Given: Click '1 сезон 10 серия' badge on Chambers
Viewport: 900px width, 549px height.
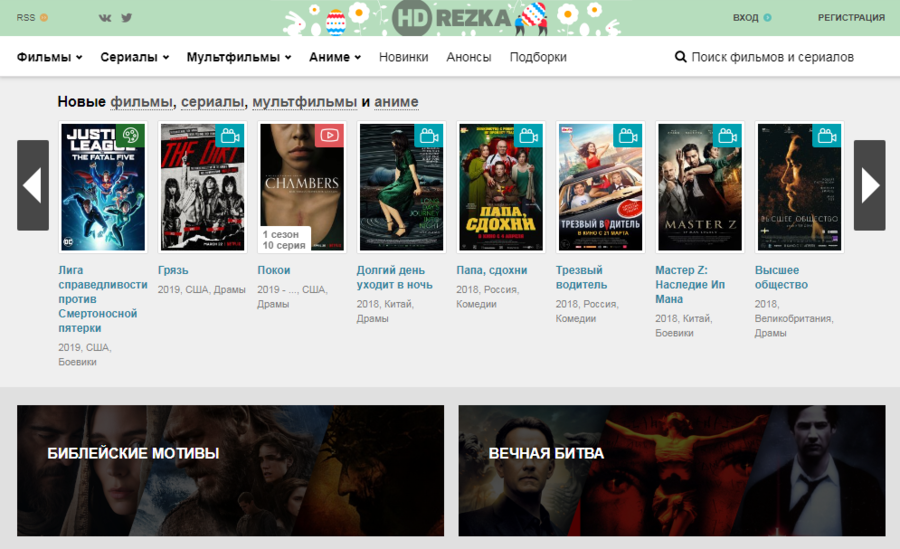Looking at the screenshot, I should (285, 239).
